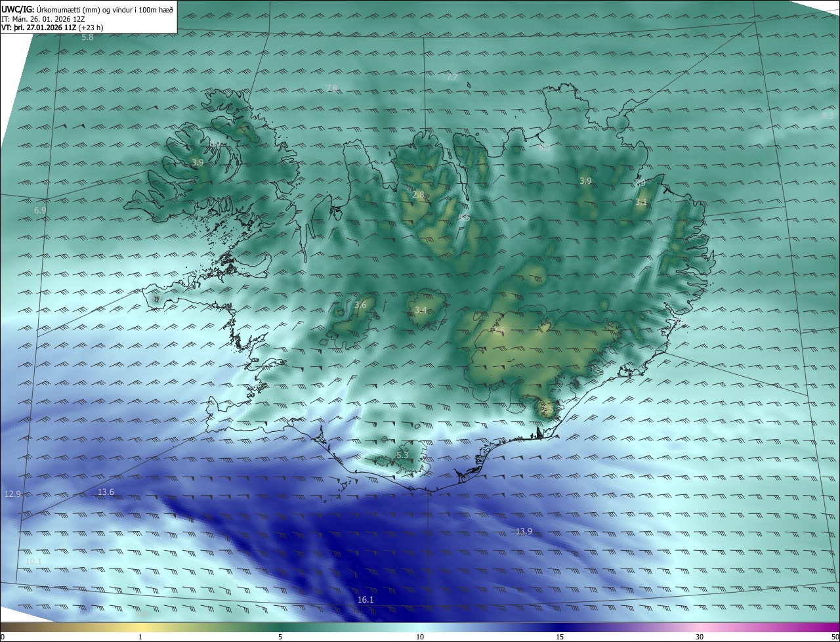The image size is (840, 642).
Task: Click the 16.1 value in the dark blue band
Action: click(x=366, y=600)
